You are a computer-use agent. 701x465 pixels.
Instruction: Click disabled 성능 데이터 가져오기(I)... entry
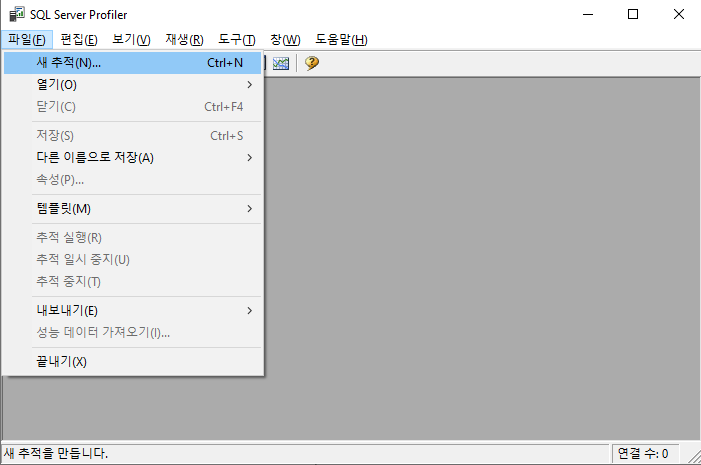pos(132,333)
